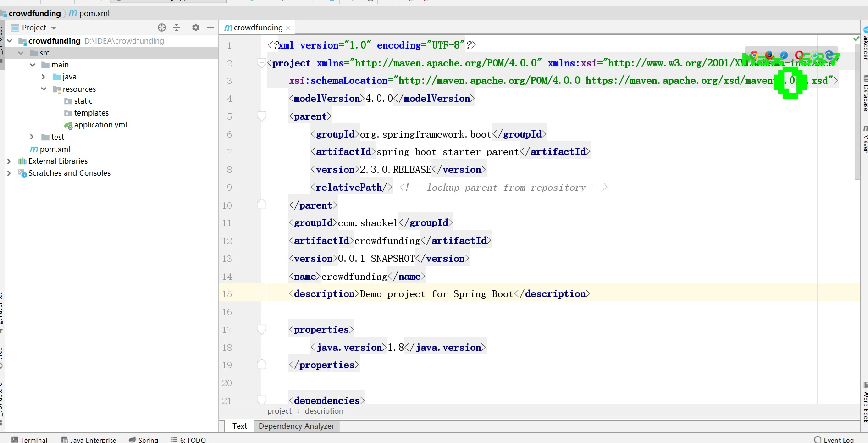The width and height of the screenshot is (868, 443).
Task: Click the fold marker at parent line 5
Action: click(x=262, y=116)
